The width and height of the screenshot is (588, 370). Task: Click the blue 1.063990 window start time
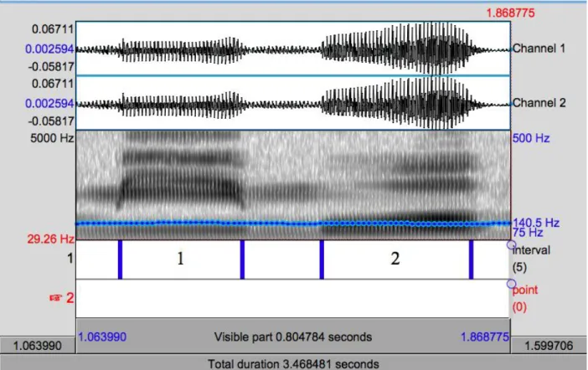click(x=102, y=337)
